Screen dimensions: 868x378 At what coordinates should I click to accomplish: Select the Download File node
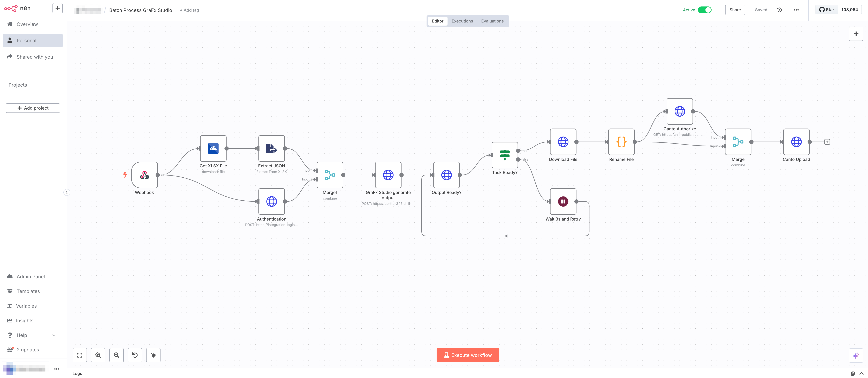[563, 142]
